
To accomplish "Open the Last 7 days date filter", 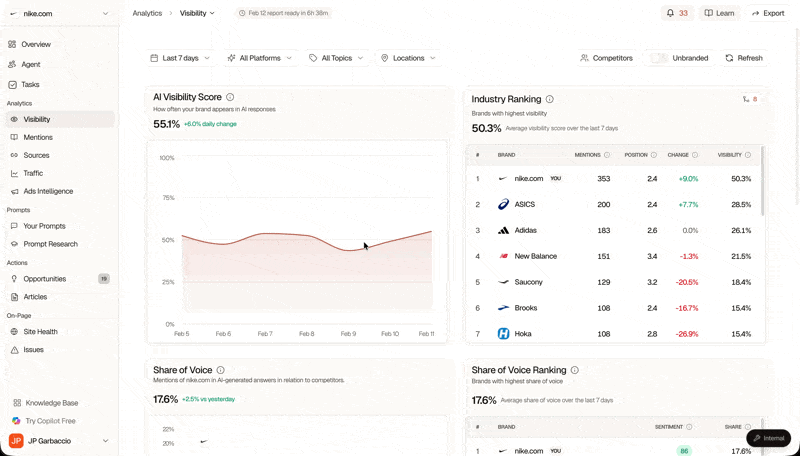I will (x=180, y=58).
